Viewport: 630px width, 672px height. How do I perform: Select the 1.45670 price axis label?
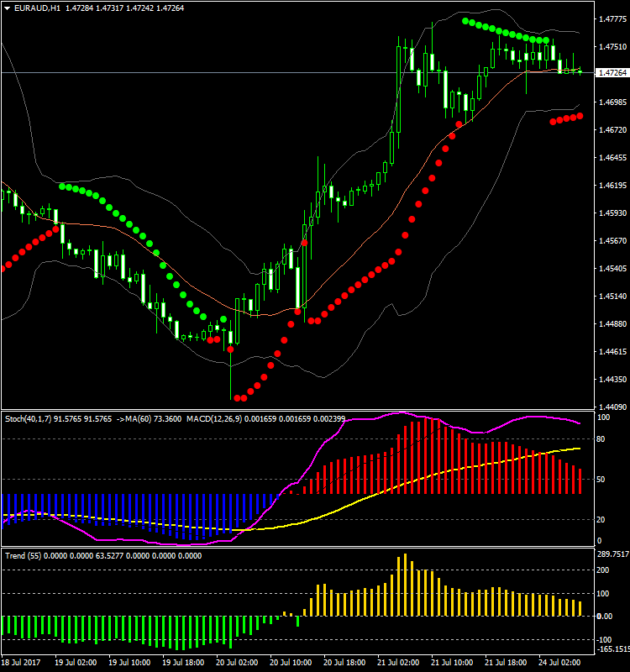612,241
